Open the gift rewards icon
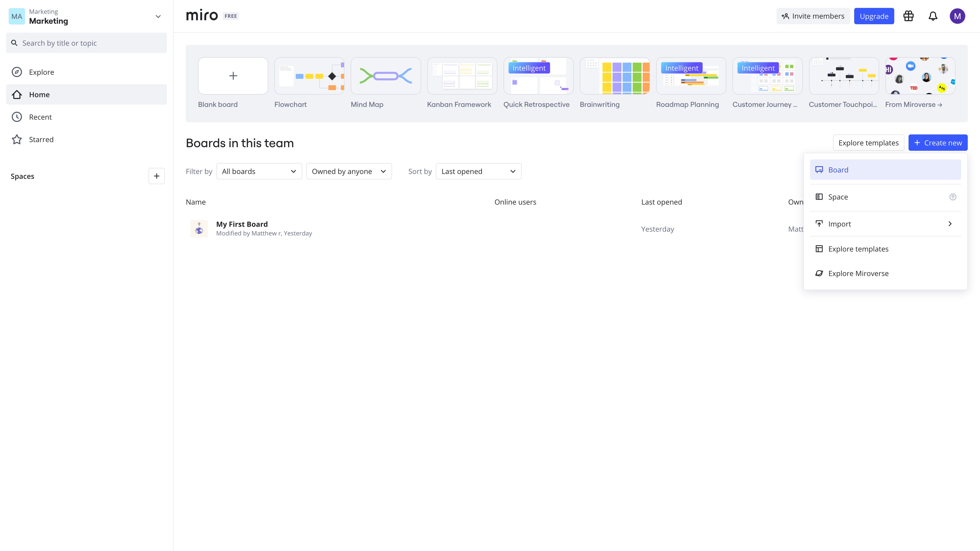The image size is (980, 551). click(x=909, y=16)
